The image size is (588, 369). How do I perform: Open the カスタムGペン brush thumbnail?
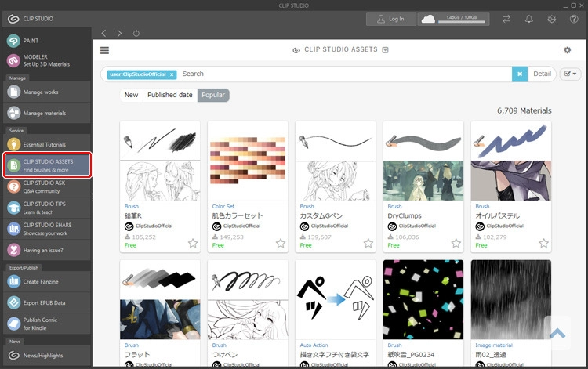click(336, 161)
